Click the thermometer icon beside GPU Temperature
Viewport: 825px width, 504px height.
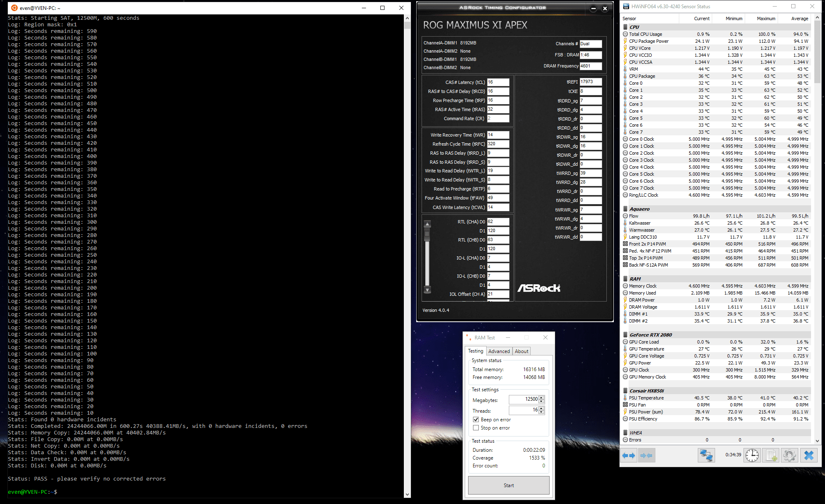[625, 349]
